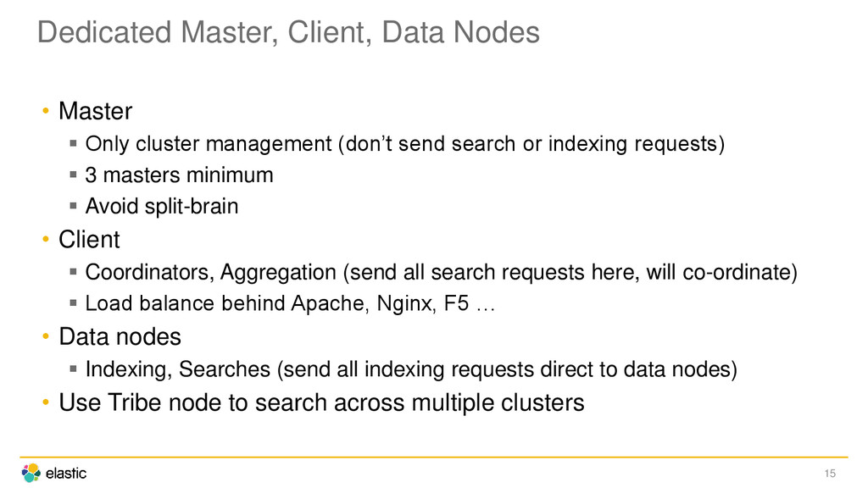Screen dimensions: 868x488
Task: Click the orange bullet beside Data nodes
Action: tap(46, 336)
